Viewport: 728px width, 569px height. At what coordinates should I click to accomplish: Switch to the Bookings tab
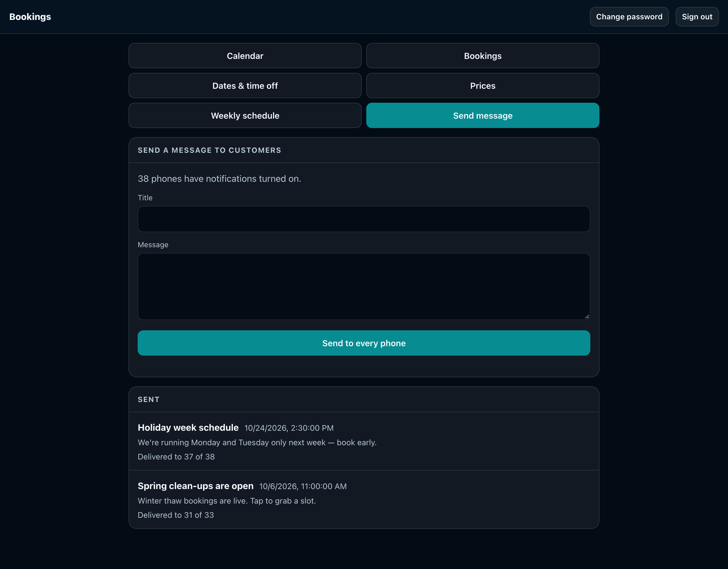(x=483, y=56)
